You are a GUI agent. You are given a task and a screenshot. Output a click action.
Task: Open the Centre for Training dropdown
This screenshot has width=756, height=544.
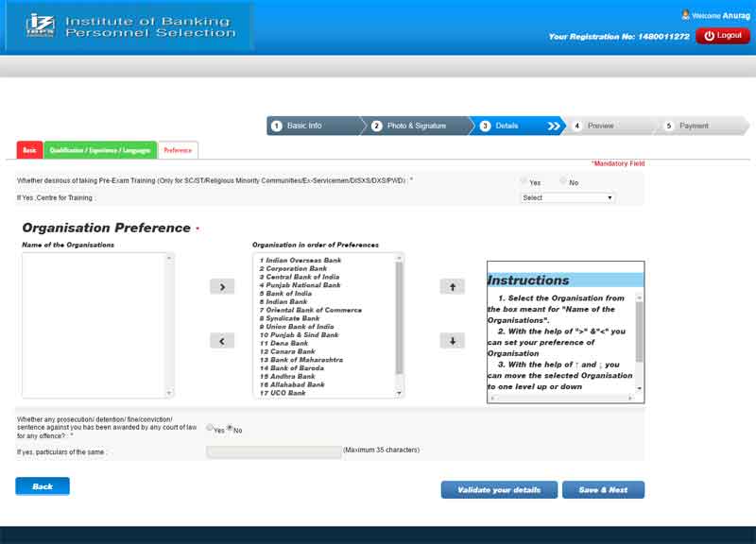coord(568,197)
